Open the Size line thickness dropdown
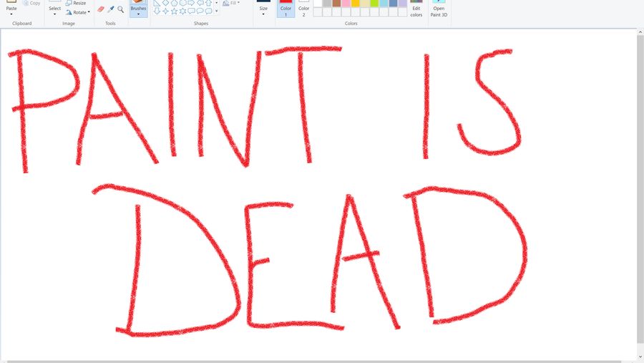644x363 pixels. pyautogui.click(x=263, y=14)
